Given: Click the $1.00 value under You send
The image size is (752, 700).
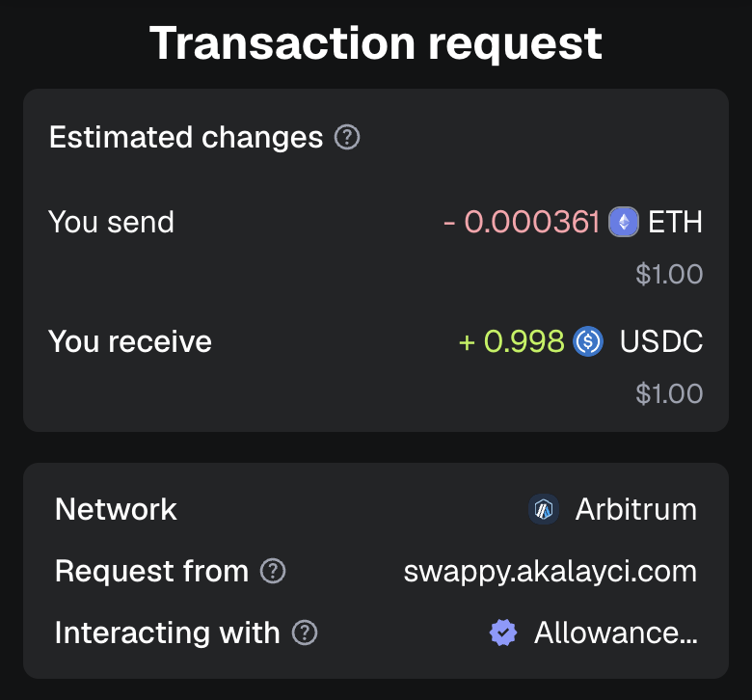Looking at the screenshot, I should point(669,274).
